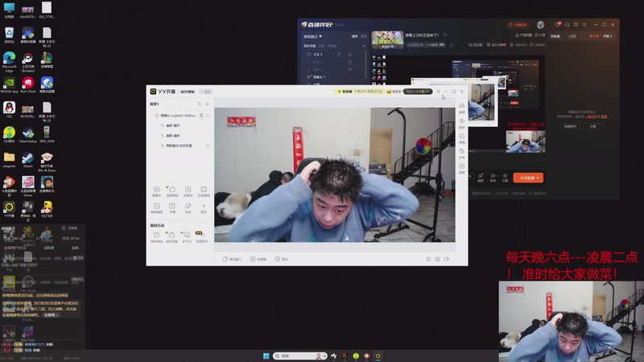
Task: Click clock icon button in YY bottom bar
Action: pyautogui.click(x=281, y=259)
